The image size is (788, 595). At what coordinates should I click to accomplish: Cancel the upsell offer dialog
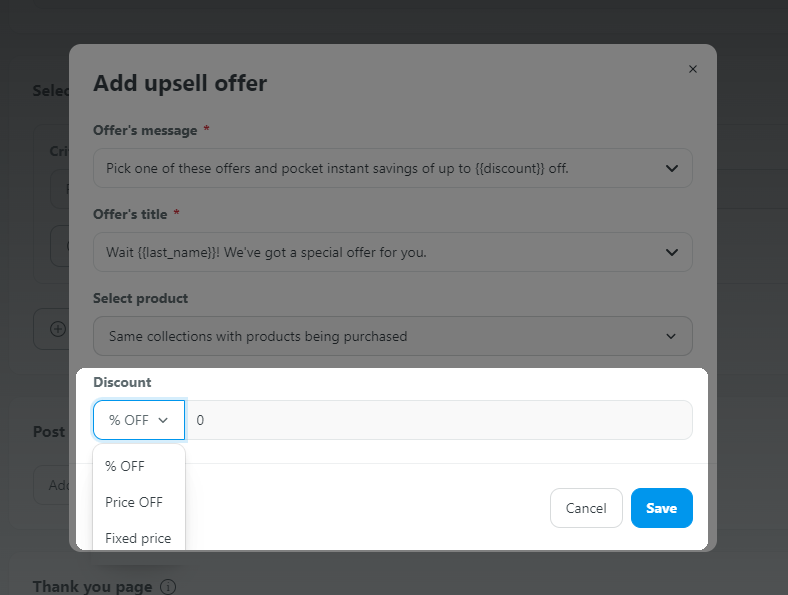[586, 508]
